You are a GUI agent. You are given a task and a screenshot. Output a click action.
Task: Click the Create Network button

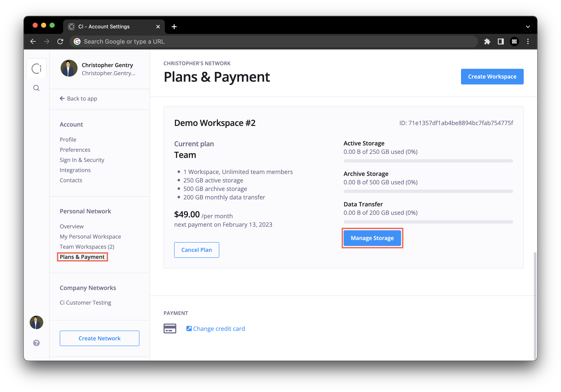tap(99, 338)
